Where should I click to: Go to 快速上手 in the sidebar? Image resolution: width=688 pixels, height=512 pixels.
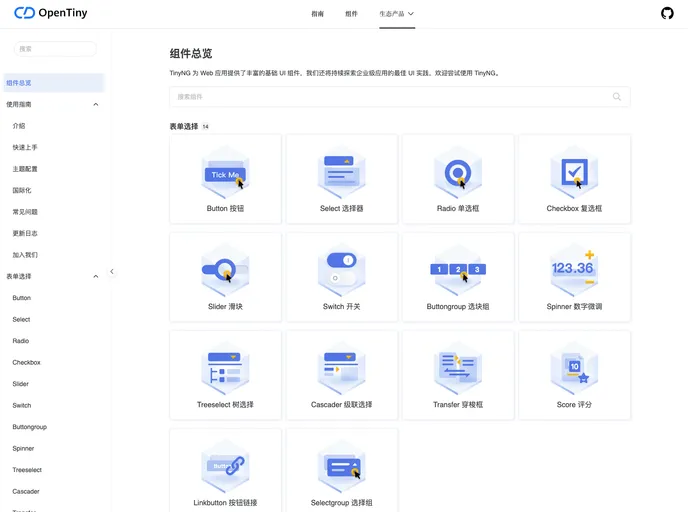coord(25,147)
